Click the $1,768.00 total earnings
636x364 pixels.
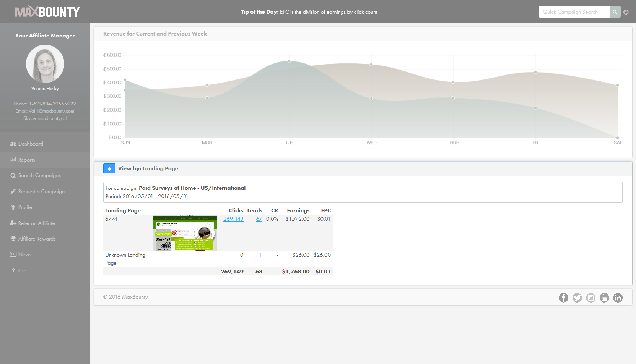(296, 272)
